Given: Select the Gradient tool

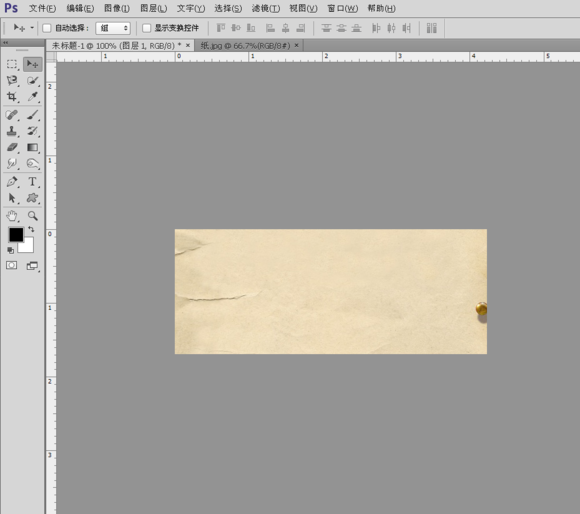Looking at the screenshot, I should click(x=33, y=148).
